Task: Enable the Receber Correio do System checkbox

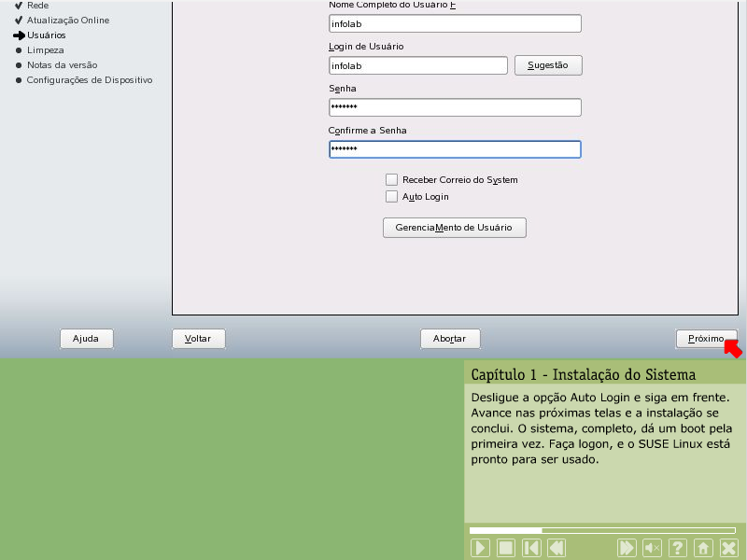Action: 392,179
